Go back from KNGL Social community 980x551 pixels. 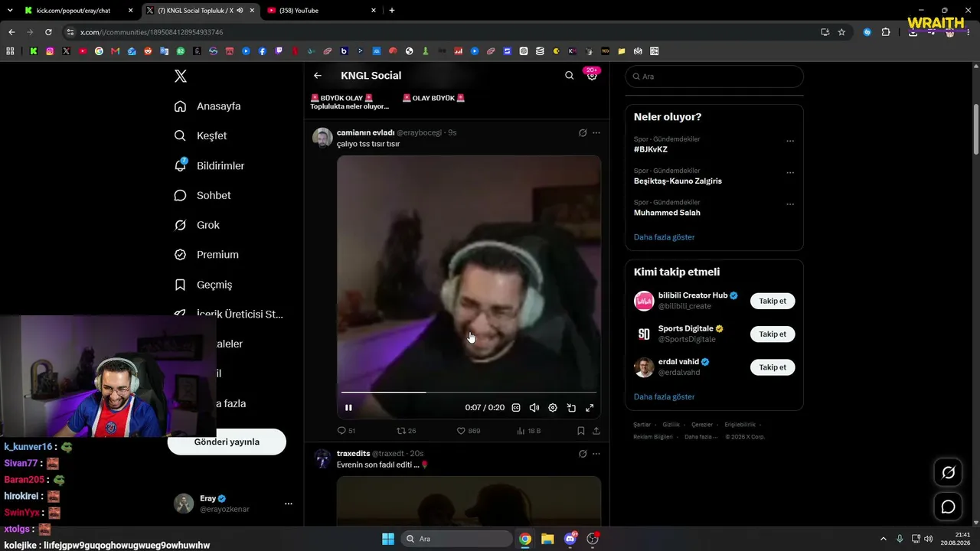[318, 76]
